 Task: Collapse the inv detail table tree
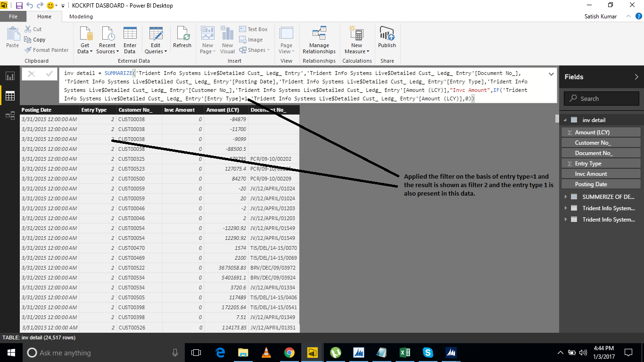click(x=565, y=120)
